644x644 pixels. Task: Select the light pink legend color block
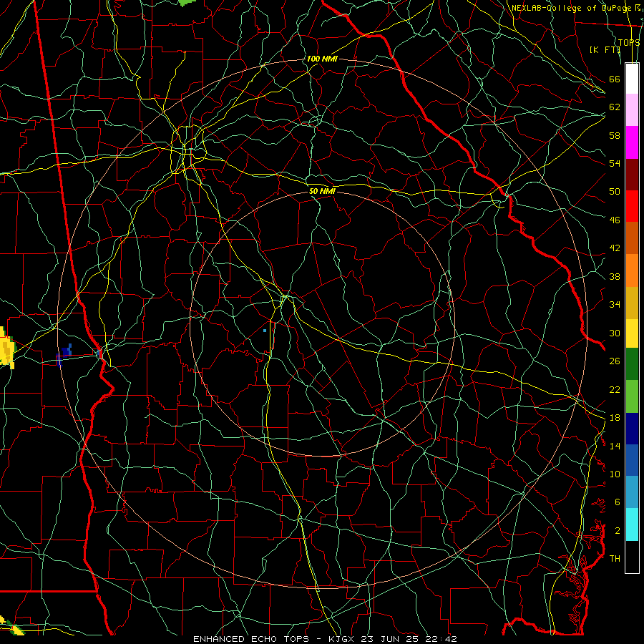pos(632,110)
